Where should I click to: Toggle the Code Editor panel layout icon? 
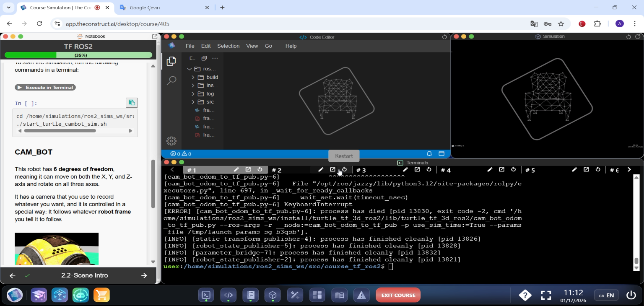[x=441, y=154]
